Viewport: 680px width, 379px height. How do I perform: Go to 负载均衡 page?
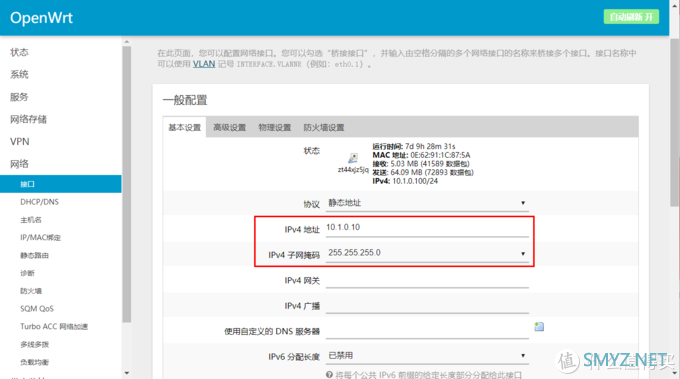[x=34, y=363]
